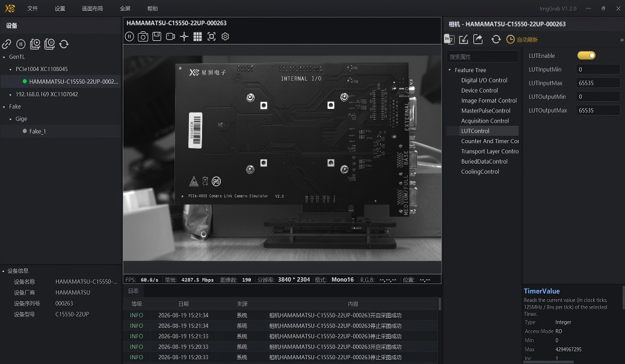Toggle the grid overlay icon
The image size is (625, 364).
198,37
